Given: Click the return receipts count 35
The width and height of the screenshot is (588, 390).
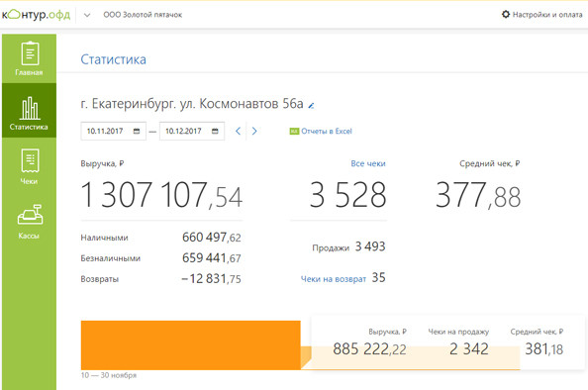Looking at the screenshot, I should [378, 277].
